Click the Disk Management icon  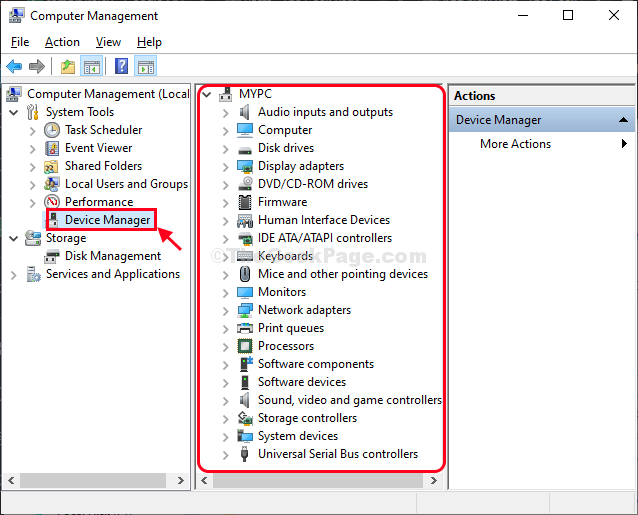pyautogui.click(x=52, y=256)
